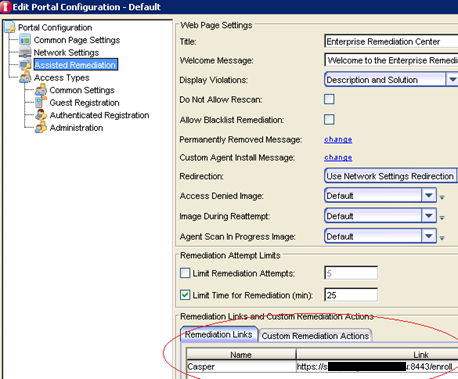Open Network Settings tree item
This screenshot has height=379, width=458.
tap(66, 52)
